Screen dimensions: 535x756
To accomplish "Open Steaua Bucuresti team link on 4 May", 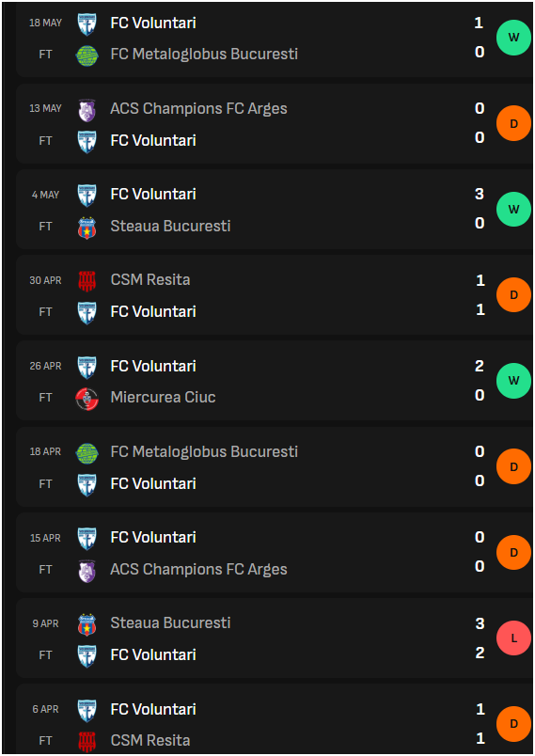I will [170, 226].
